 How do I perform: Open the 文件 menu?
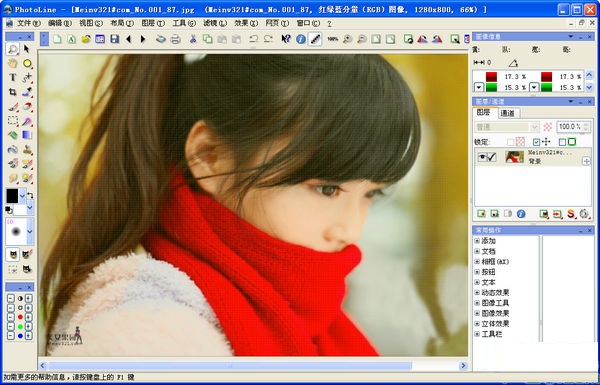28,23
